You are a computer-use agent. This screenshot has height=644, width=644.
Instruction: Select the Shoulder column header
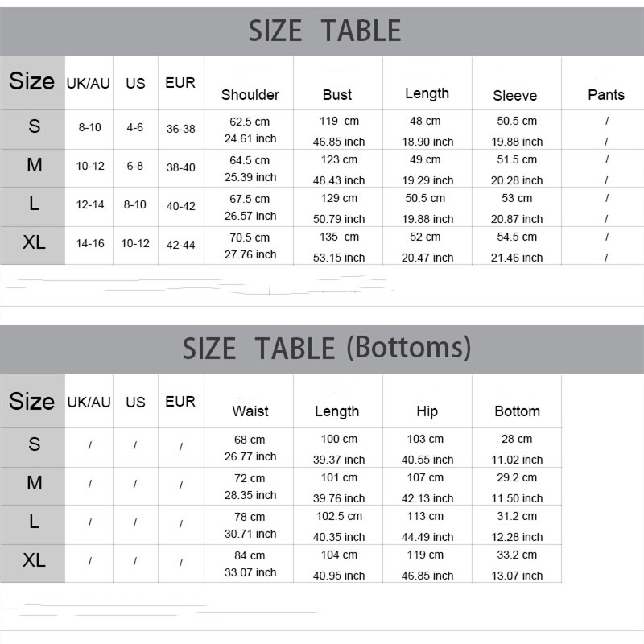[250, 95]
